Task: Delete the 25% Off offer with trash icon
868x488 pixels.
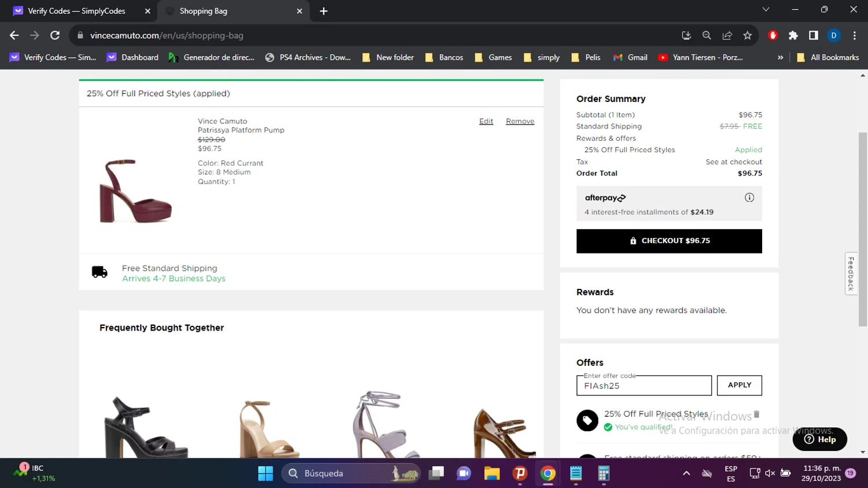Action: coord(756,414)
